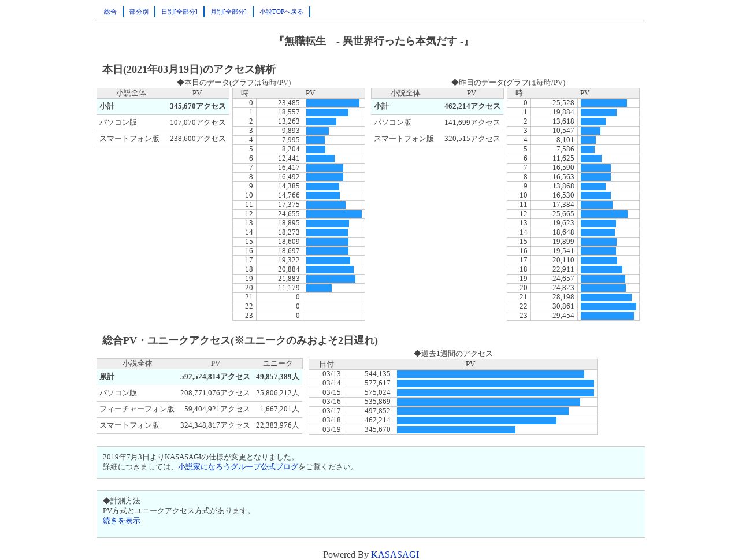The height and width of the screenshot is (560, 742).
Task: Select today's スマートフォン版 value 238,600アクセス
Action: pos(198,139)
